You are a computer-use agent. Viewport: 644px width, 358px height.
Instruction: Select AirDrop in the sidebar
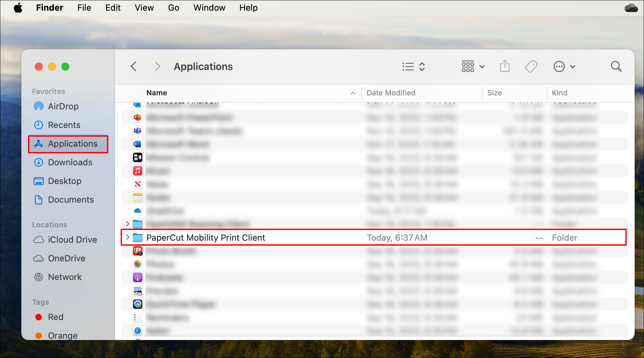63,106
